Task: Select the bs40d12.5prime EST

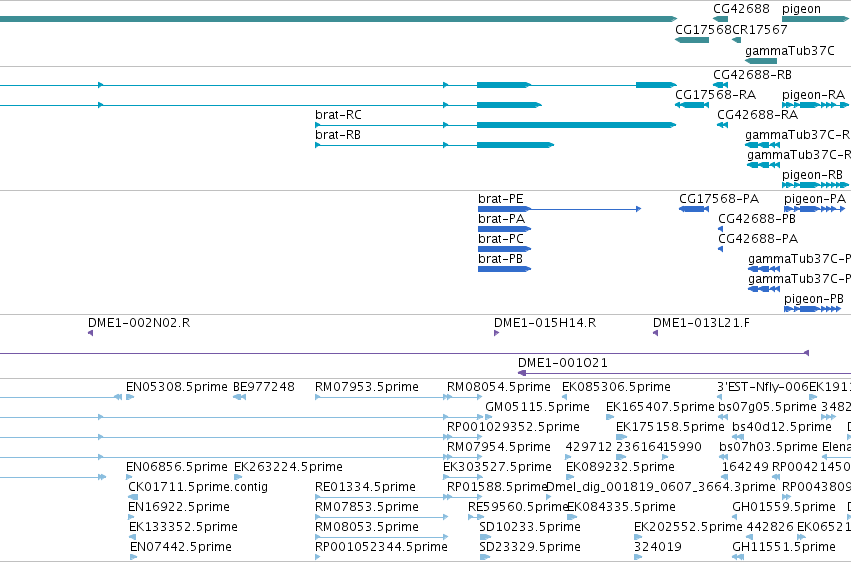Action: (738, 438)
